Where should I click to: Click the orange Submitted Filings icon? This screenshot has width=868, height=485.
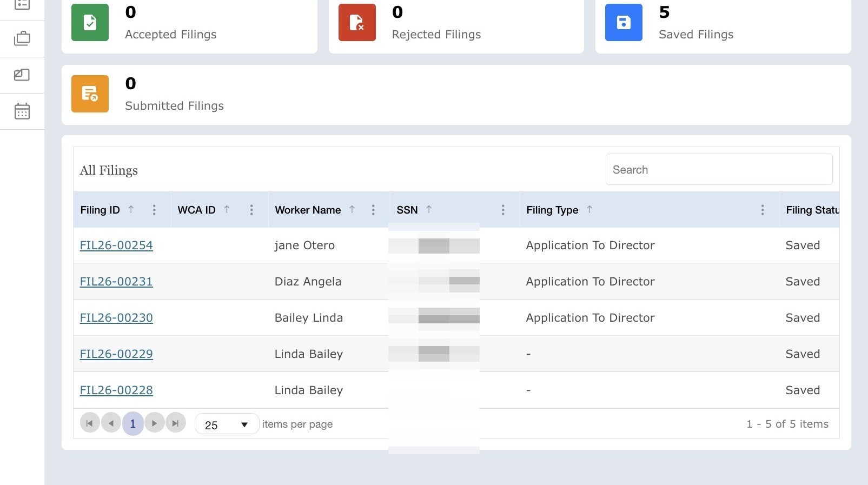coord(90,94)
